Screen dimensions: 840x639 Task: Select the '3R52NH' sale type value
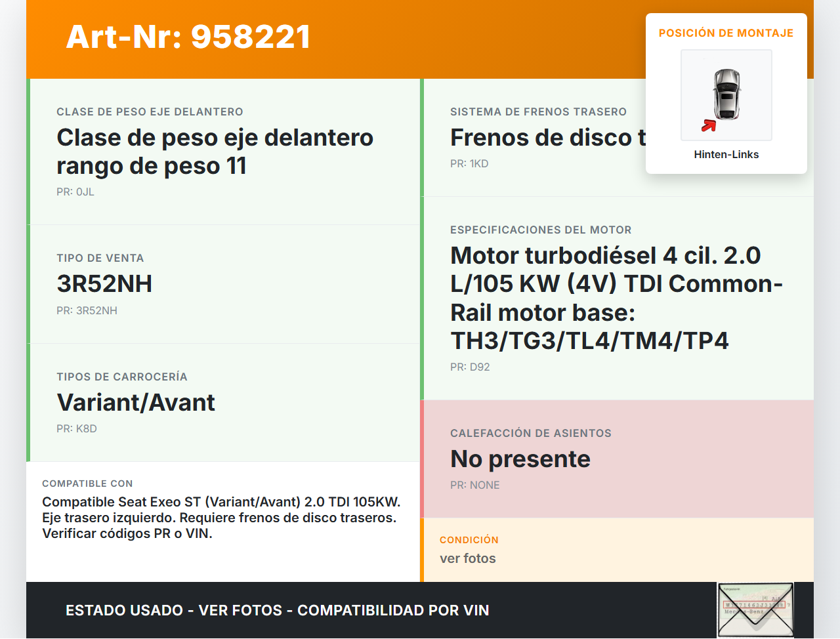(x=104, y=283)
